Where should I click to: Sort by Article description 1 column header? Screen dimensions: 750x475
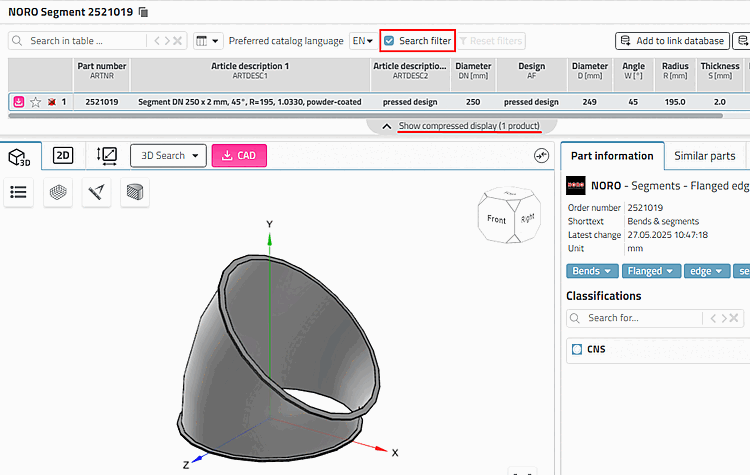coord(250,70)
